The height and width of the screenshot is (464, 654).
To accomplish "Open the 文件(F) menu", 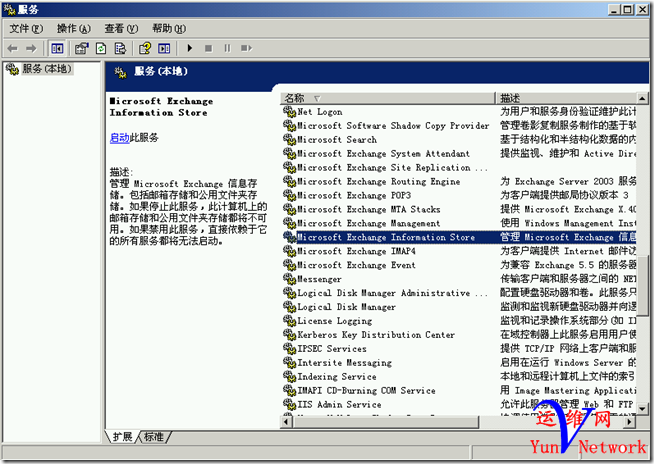I will (x=26, y=28).
